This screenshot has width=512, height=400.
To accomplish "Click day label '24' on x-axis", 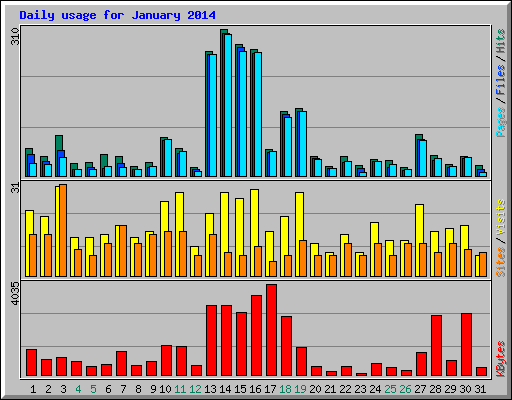I will click(x=375, y=389).
